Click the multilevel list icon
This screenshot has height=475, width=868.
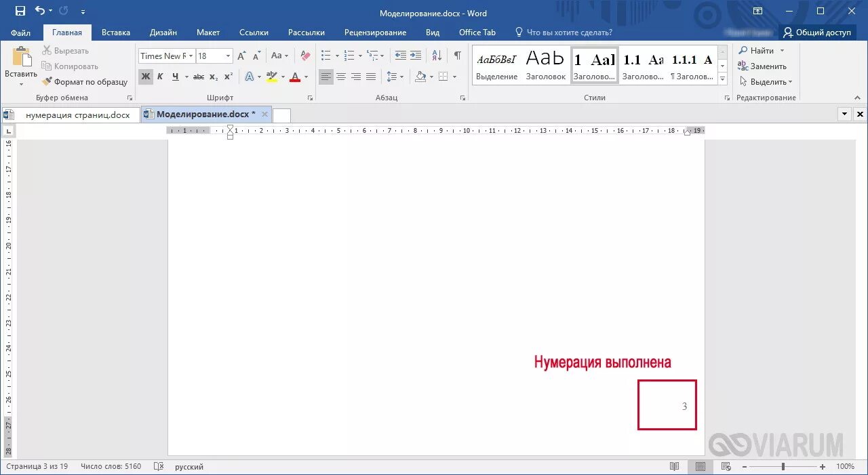(372, 56)
